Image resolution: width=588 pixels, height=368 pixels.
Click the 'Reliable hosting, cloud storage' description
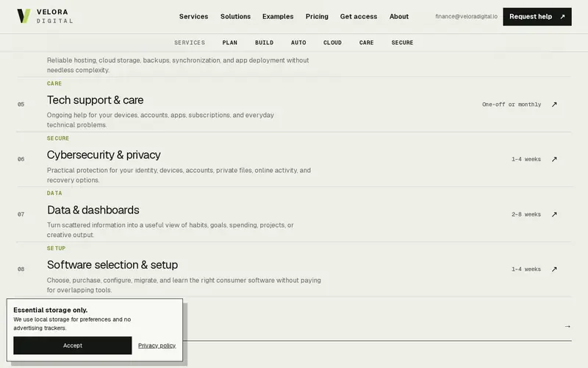click(x=178, y=65)
